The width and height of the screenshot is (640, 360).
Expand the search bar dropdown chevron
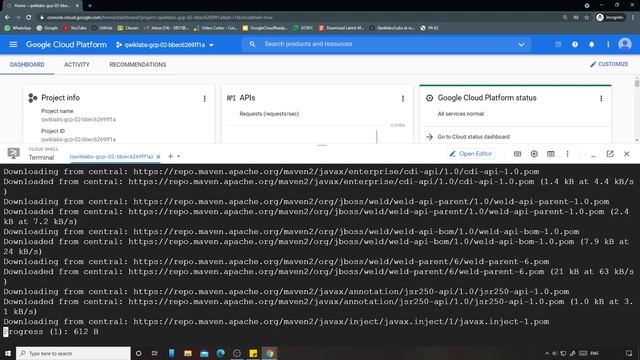pyautogui.click(x=521, y=44)
